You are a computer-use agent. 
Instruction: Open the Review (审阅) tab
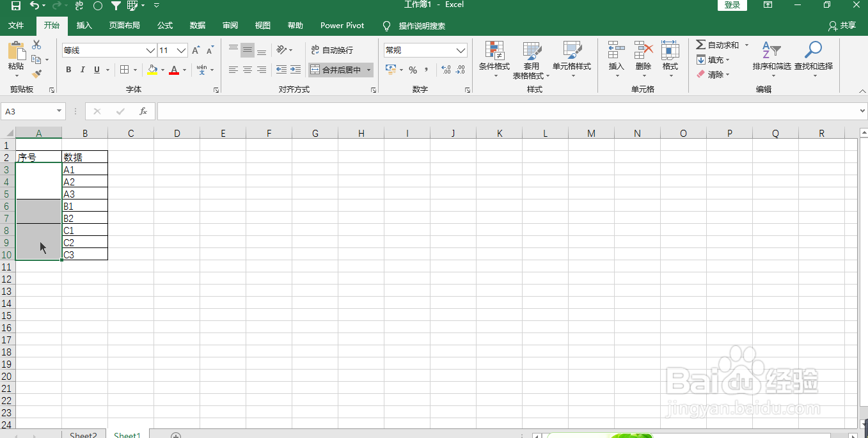pos(230,26)
